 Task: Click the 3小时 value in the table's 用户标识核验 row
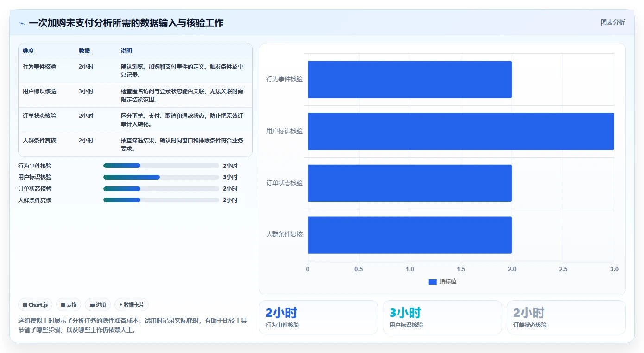[x=86, y=91]
